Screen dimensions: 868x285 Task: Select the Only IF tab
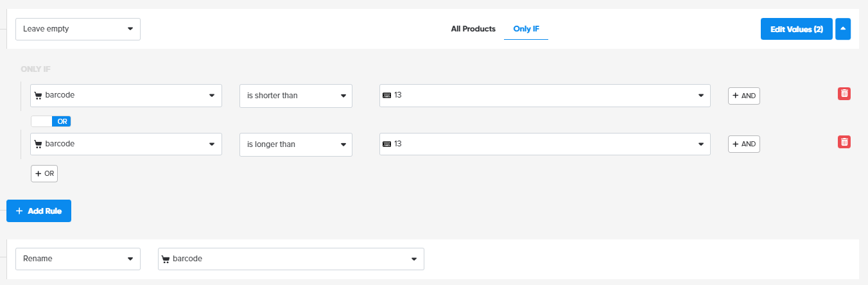[526, 29]
